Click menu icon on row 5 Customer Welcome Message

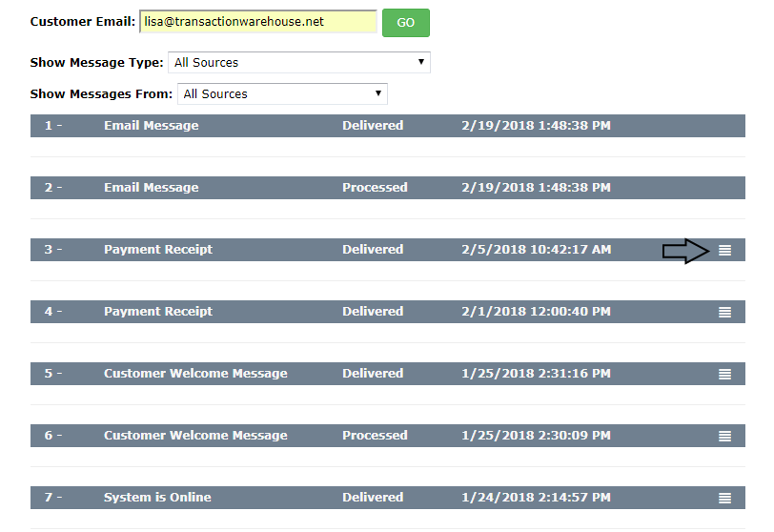(724, 374)
